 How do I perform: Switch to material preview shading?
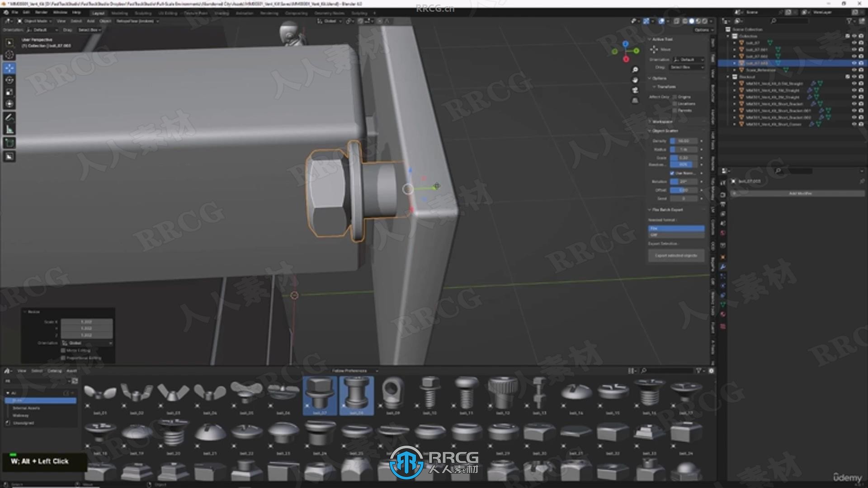tap(698, 21)
